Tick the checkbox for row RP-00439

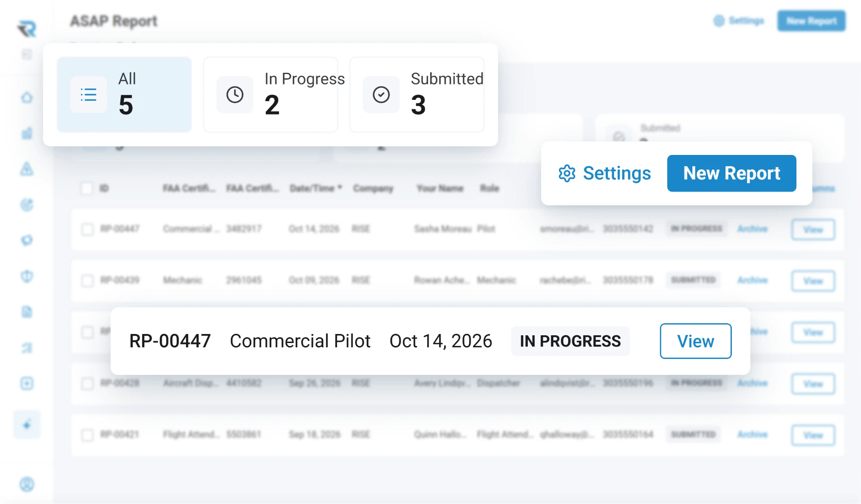(x=87, y=281)
